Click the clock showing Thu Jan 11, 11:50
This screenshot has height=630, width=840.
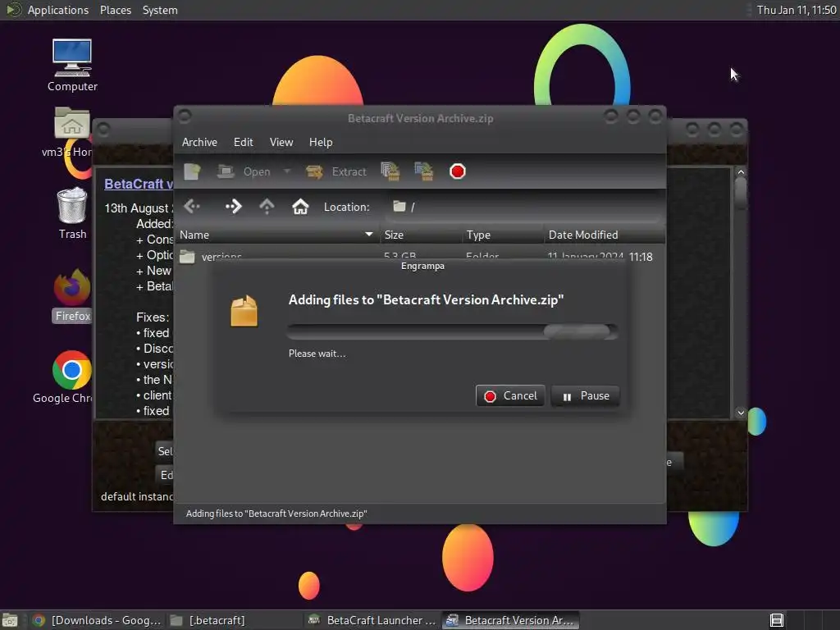tap(796, 10)
